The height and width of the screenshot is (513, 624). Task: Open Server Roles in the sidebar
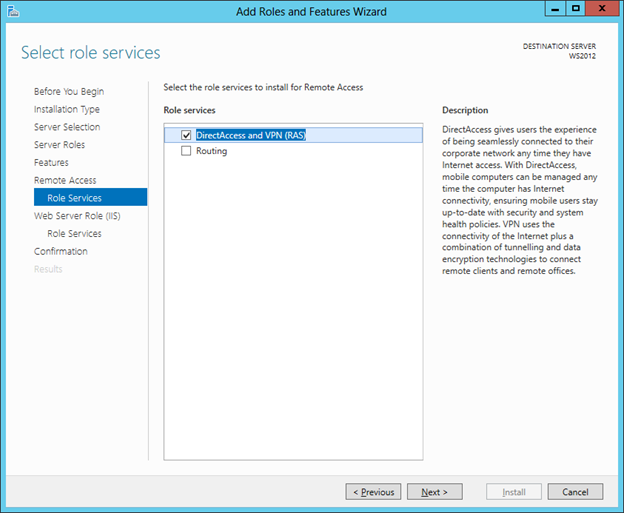tap(59, 145)
